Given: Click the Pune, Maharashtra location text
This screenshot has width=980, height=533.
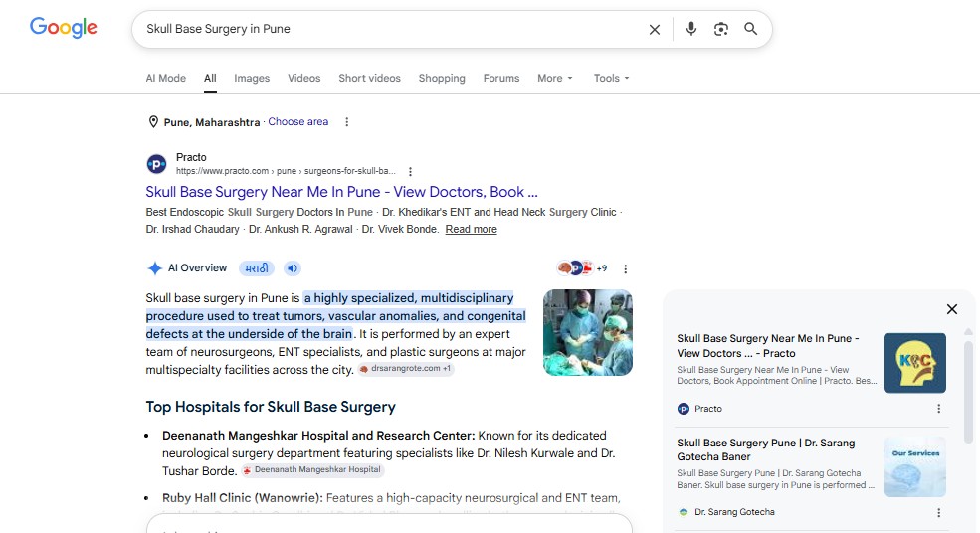Looking at the screenshot, I should (211, 122).
